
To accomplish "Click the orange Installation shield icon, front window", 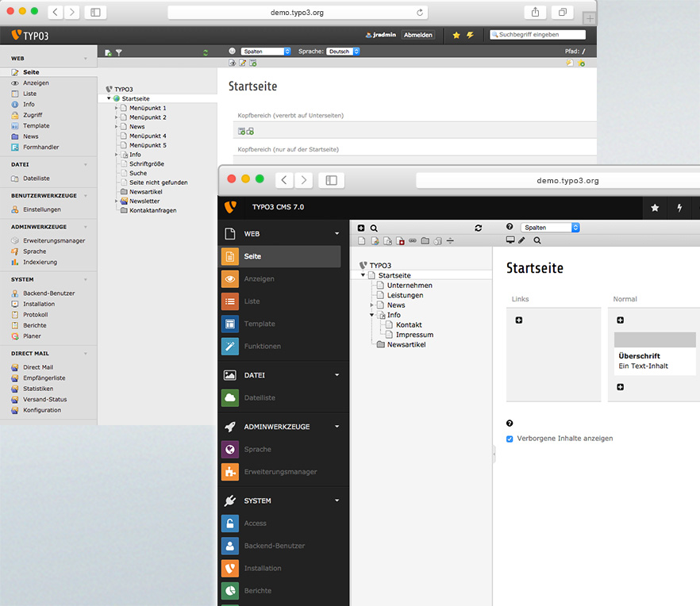I will click(230, 568).
